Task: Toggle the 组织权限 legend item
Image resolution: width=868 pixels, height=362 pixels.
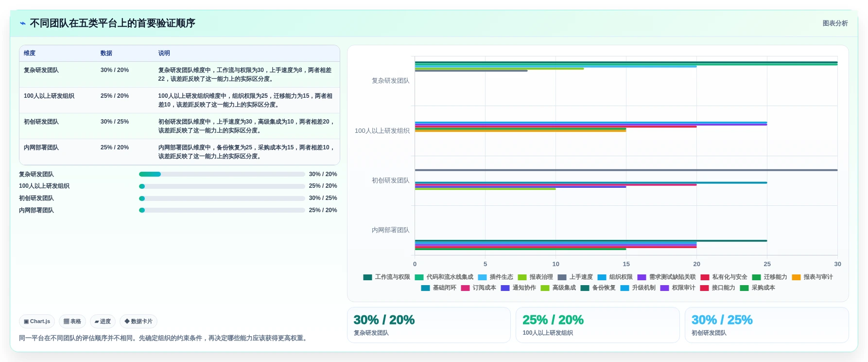Action: (x=615, y=277)
